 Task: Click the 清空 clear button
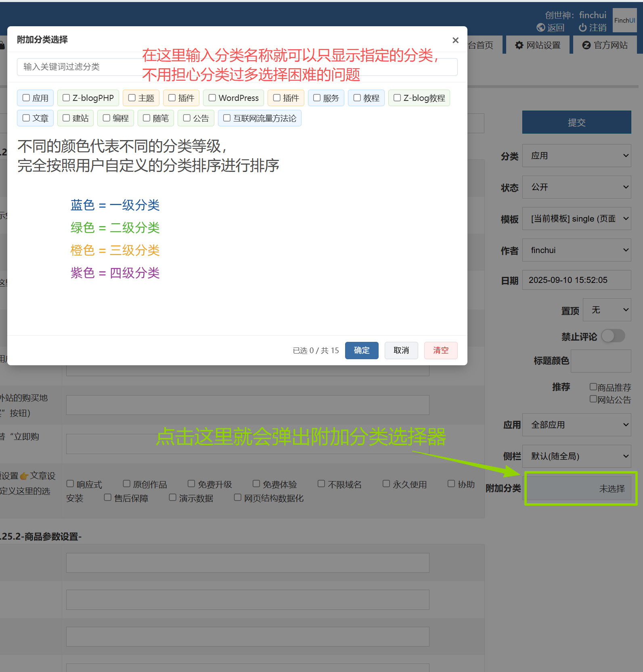(x=441, y=350)
